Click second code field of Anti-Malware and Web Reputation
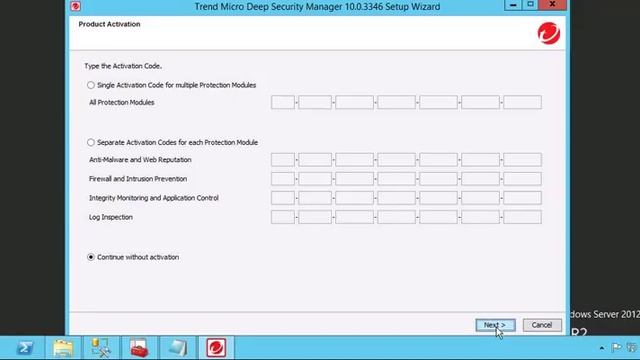The image size is (640, 360). 315,160
